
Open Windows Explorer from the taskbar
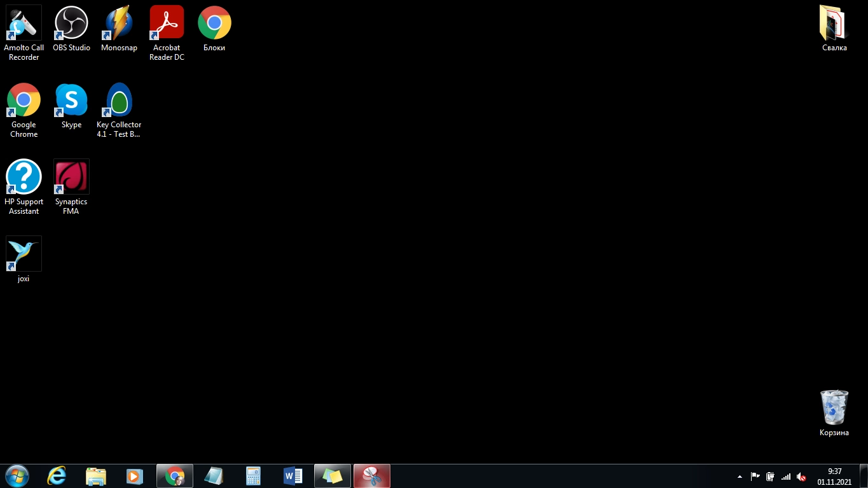click(96, 476)
